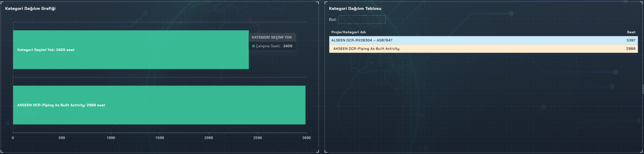This screenshot has width=644, height=154.
Task: Click the 'Kategori Seçimi Yok: 2409 saat' bar label
Action: pos(46,50)
